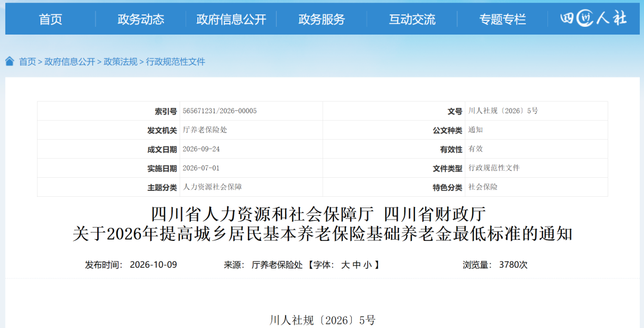Screen dimensions: 644x328
Task: Open the 首页 navigation menu item
Action: tap(51, 19)
